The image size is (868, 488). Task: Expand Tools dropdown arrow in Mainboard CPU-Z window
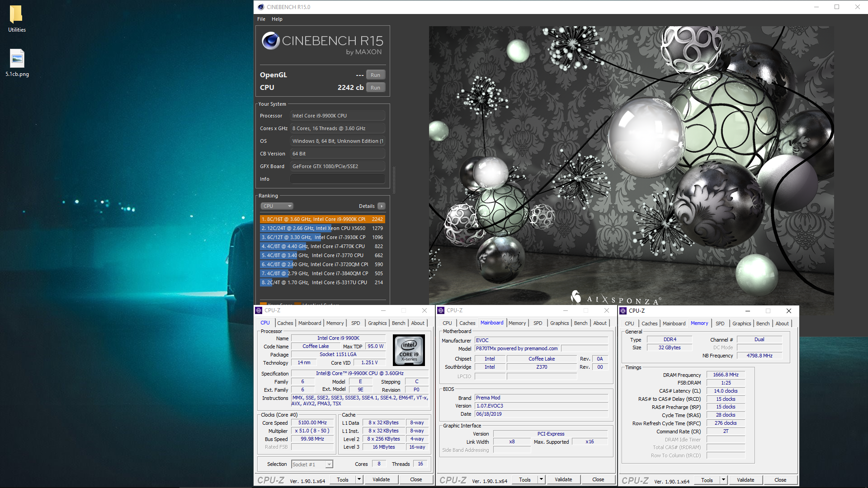[x=542, y=480]
